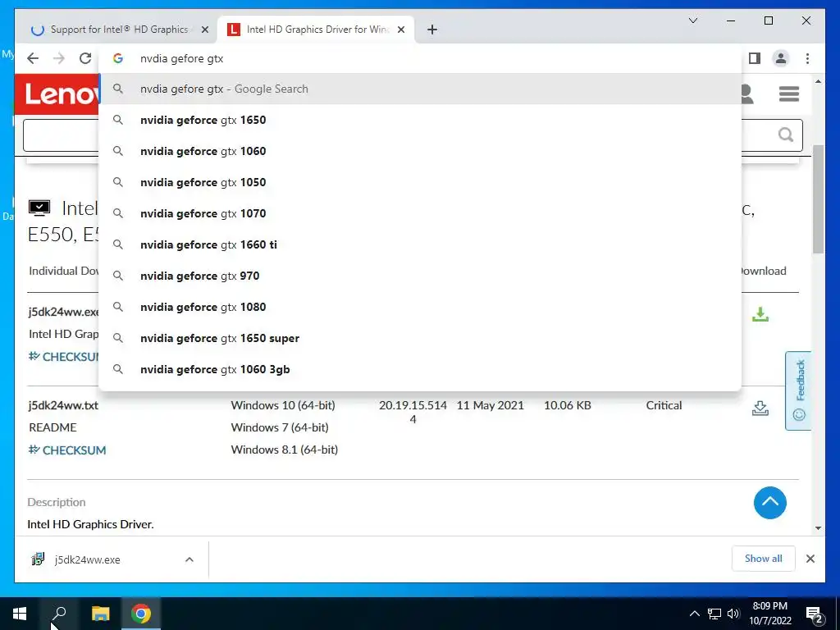The image size is (840, 630).
Task: Open the Feedback side tab
Action: [x=798, y=390]
